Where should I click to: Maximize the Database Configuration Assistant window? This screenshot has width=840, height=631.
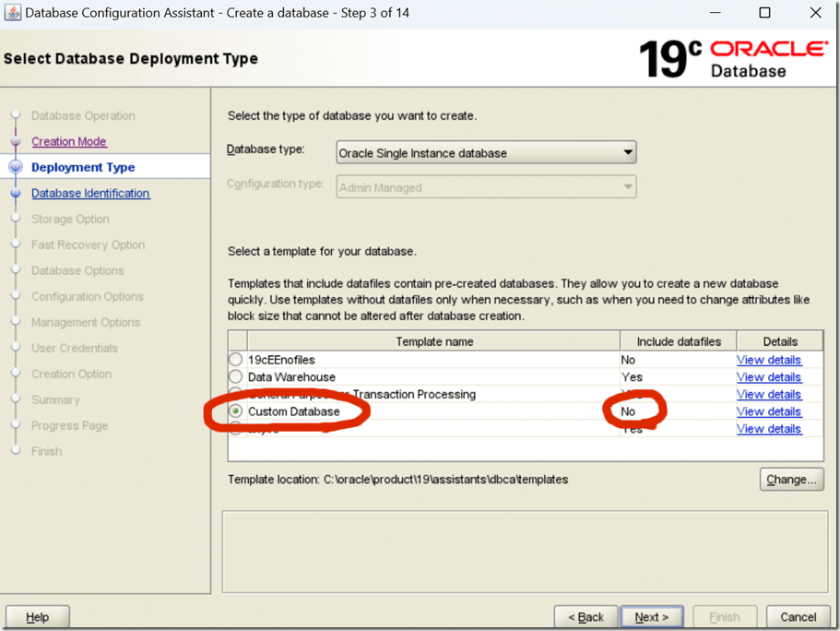tap(764, 13)
